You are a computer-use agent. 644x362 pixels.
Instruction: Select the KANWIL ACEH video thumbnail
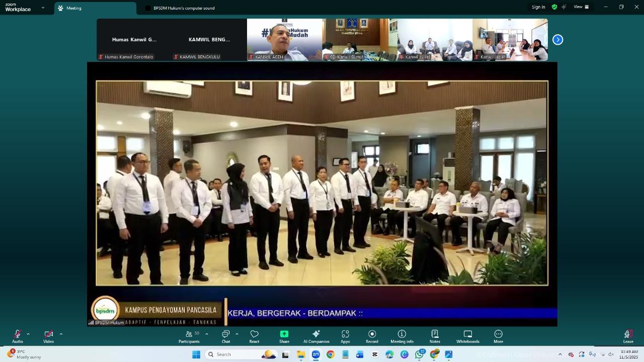point(284,40)
